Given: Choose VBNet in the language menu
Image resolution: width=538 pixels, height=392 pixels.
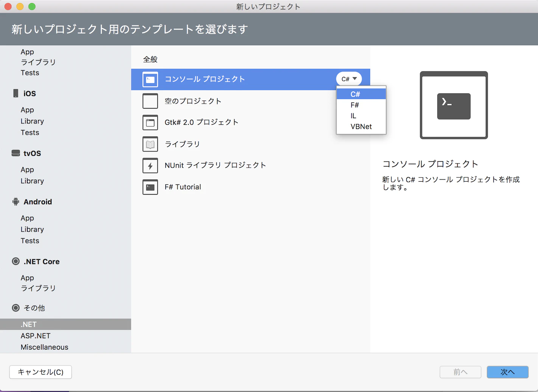Looking at the screenshot, I should 361,126.
